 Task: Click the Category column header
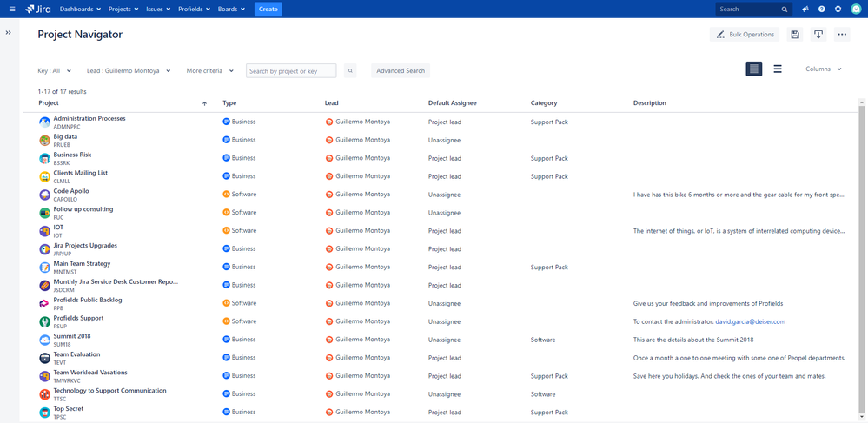tap(544, 103)
